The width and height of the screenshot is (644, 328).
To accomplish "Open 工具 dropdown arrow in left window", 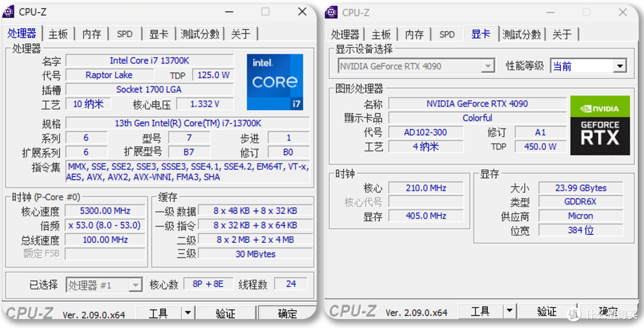I will [x=188, y=314].
